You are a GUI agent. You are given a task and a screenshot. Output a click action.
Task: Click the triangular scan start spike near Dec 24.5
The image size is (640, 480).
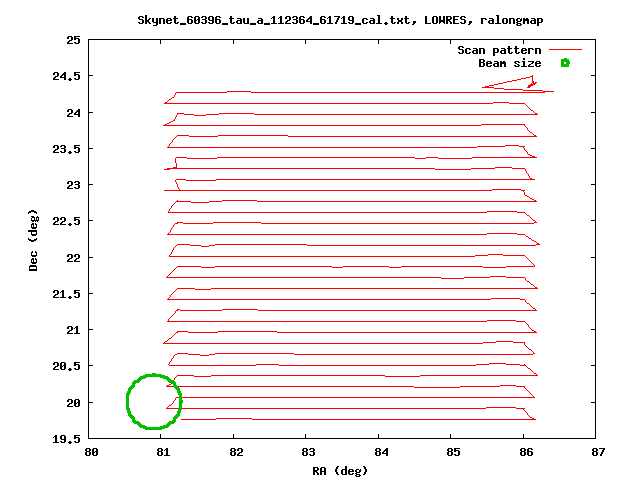point(518,83)
